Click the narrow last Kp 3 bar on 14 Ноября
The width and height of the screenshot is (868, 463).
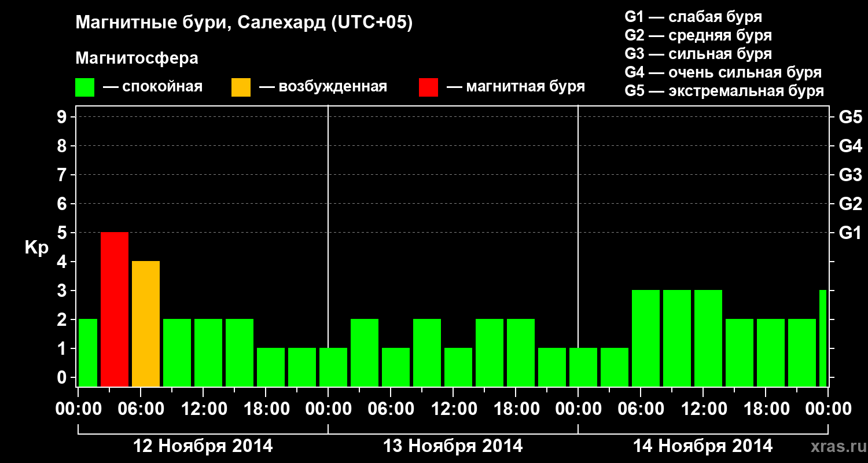pos(823,339)
